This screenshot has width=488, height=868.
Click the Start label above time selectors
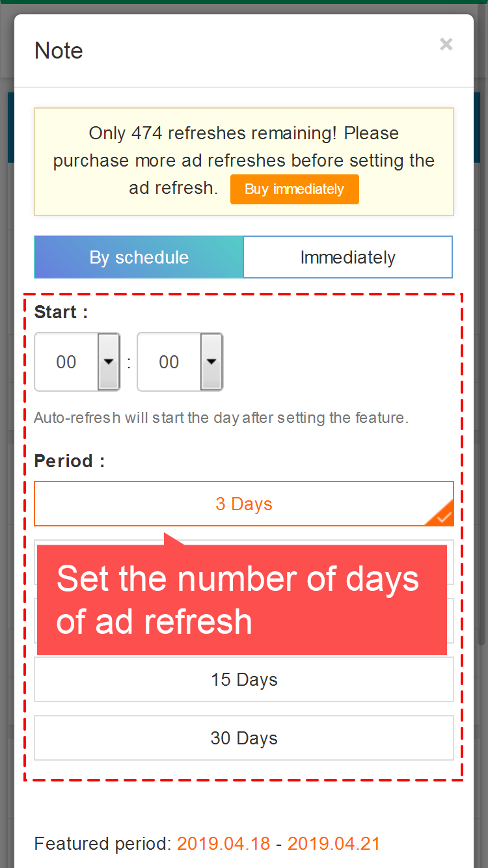click(x=61, y=312)
